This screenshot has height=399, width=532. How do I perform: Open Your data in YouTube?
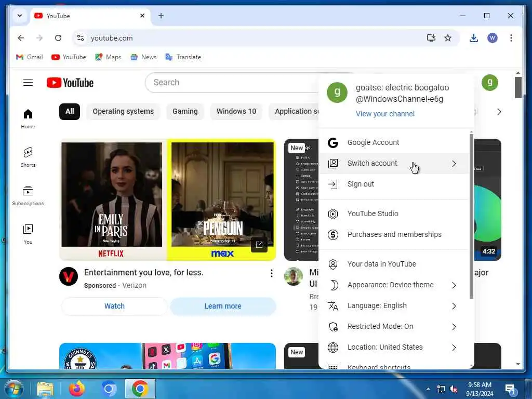coord(394,264)
